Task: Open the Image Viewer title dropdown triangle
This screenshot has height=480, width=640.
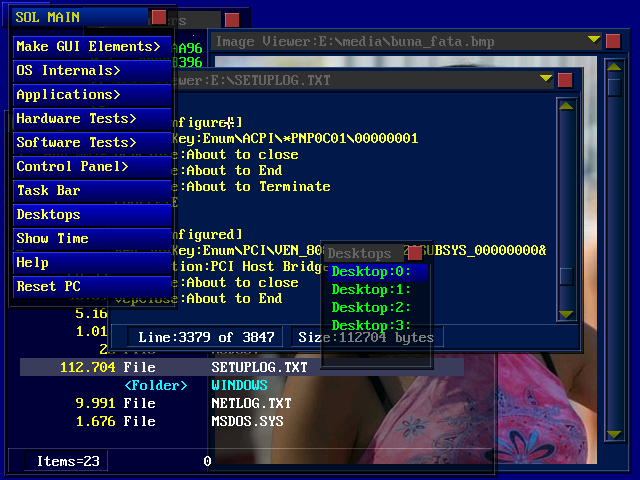Action: pos(594,40)
